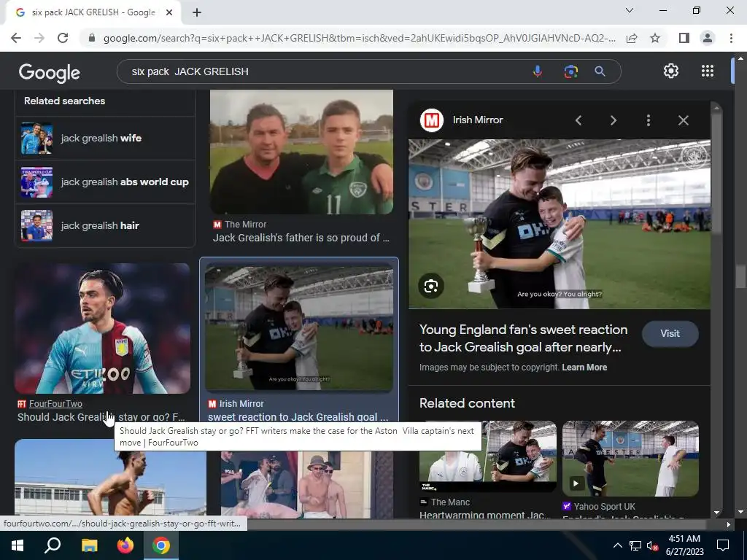747x560 pixels.
Task: Click the preview panel scroll down arrow
Action: click(717, 513)
